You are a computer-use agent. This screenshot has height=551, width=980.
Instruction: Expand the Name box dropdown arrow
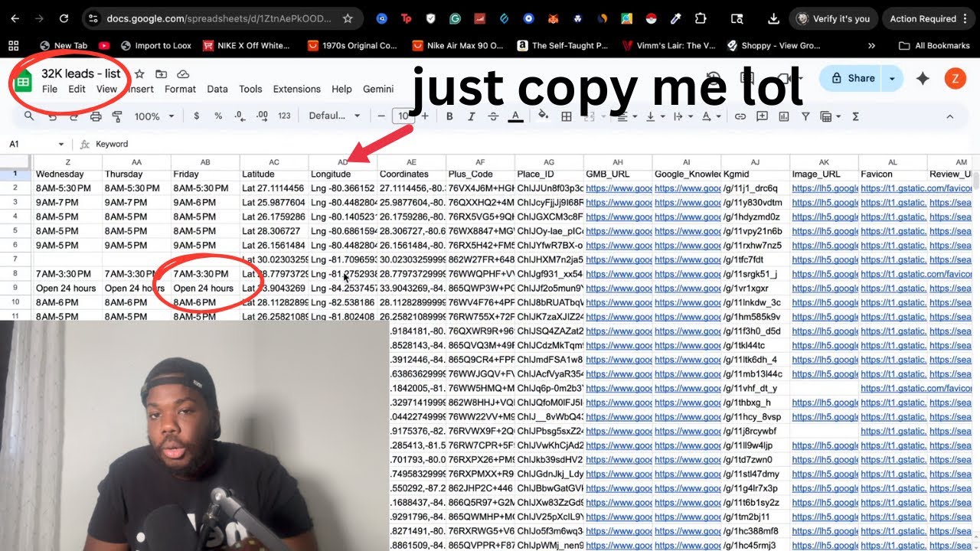[x=61, y=144]
